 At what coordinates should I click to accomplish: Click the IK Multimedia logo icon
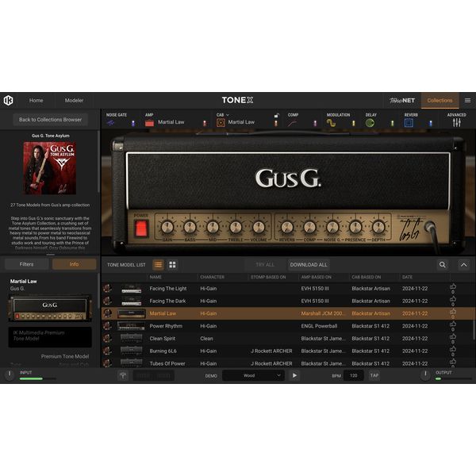(x=8, y=100)
